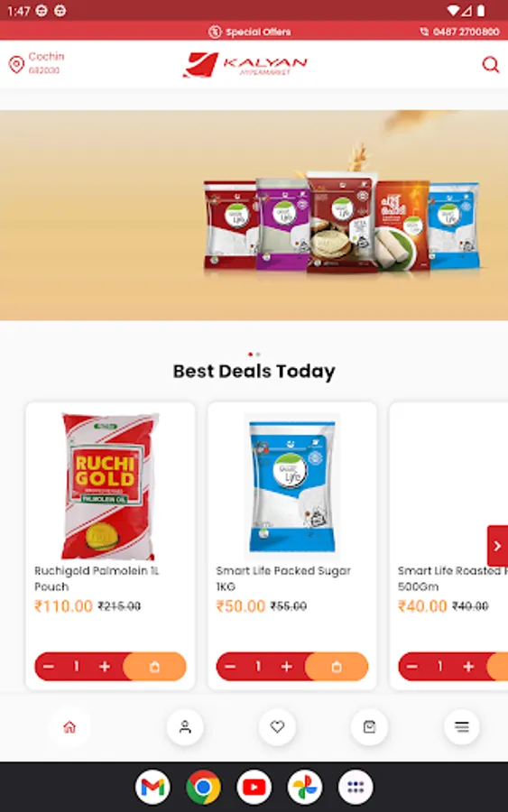The width and height of the screenshot is (508, 812).
Task: Open the Special Offers link
Action: pyautogui.click(x=250, y=32)
